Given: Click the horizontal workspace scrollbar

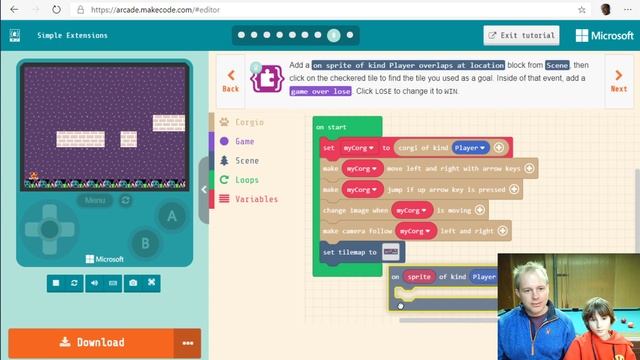Looking at the screenshot, I should click(x=448, y=320).
